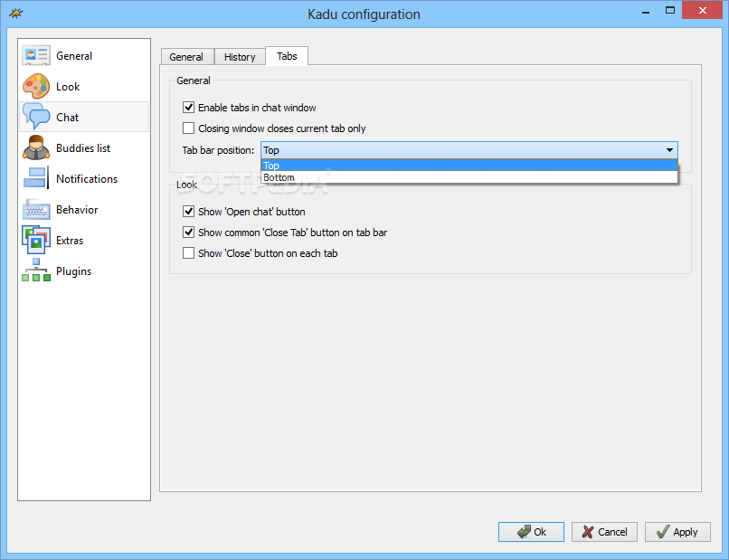The width and height of the screenshot is (729, 560).
Task: Uncheck Show 'Open chat' button
Action: (188, 211)
